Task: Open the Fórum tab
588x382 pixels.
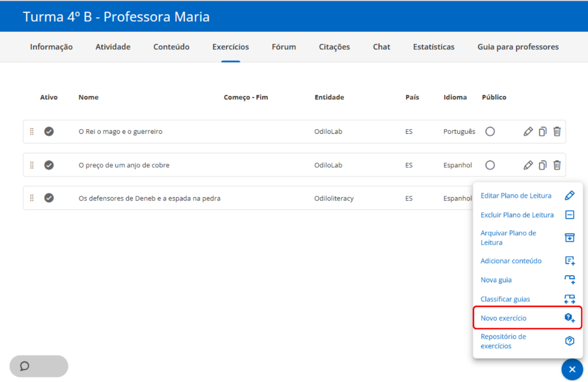Action: pos(284,47)
